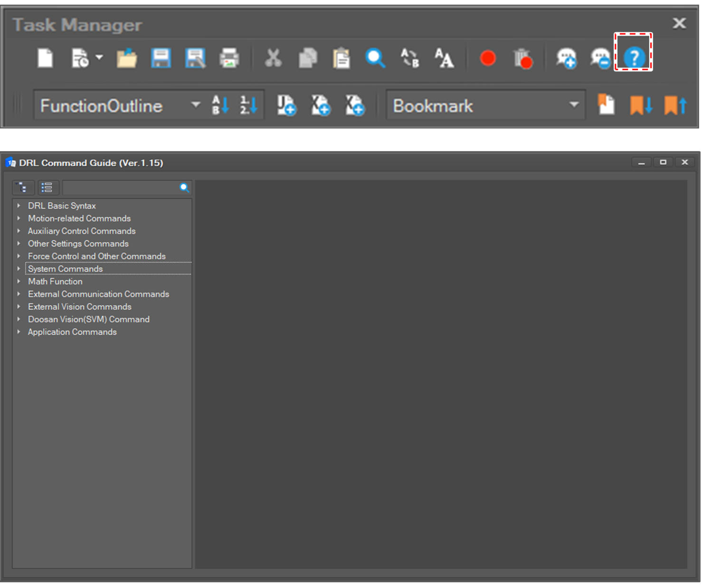Expand the DRL Basic Syntax node
Image resolution: width=701 pixels, height=588 pixels.
point(19,206)
